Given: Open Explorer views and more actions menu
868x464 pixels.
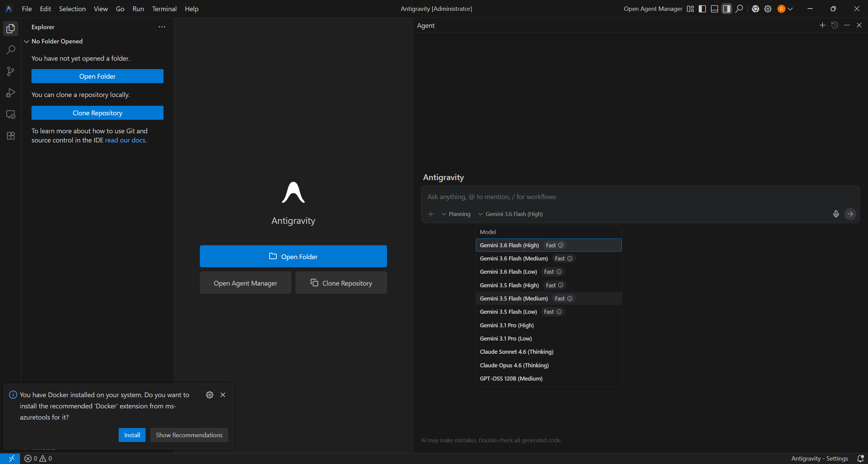Looking at the screenshot, I should point(162,27).
